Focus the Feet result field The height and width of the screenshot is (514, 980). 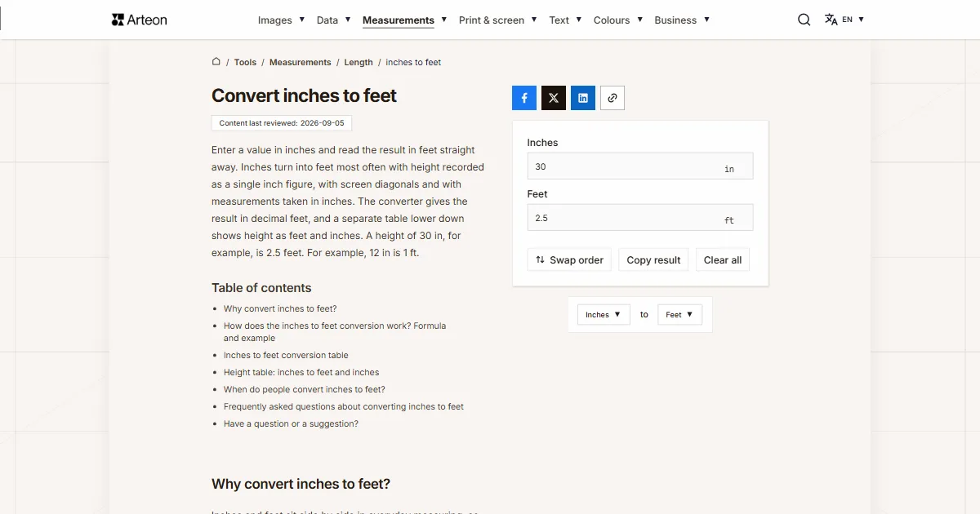click(x=640, y=218)
